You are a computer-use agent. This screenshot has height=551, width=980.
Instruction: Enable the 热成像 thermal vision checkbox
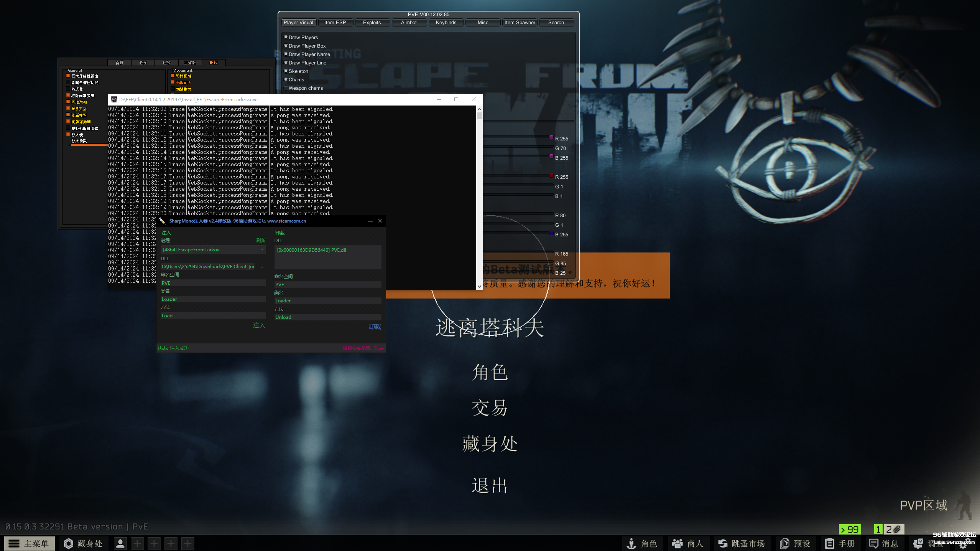(x=69, y=89)
